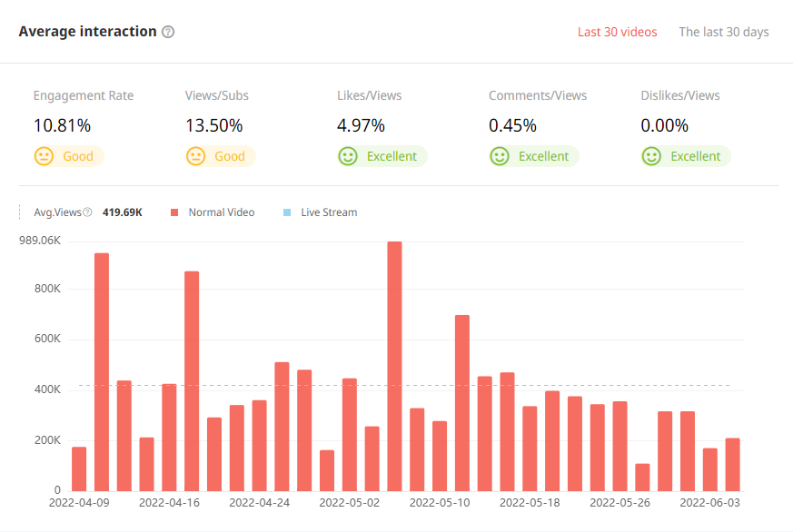This screenshot has width=793, height=532.
Task: Switch to the Last 30 videos tab
Action: coord(617,32)
